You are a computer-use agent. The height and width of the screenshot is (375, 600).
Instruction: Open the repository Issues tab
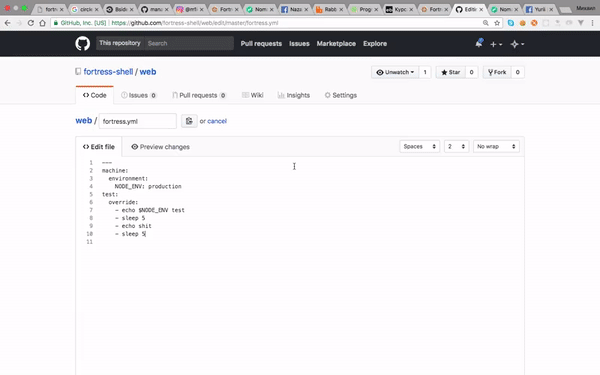139,95
